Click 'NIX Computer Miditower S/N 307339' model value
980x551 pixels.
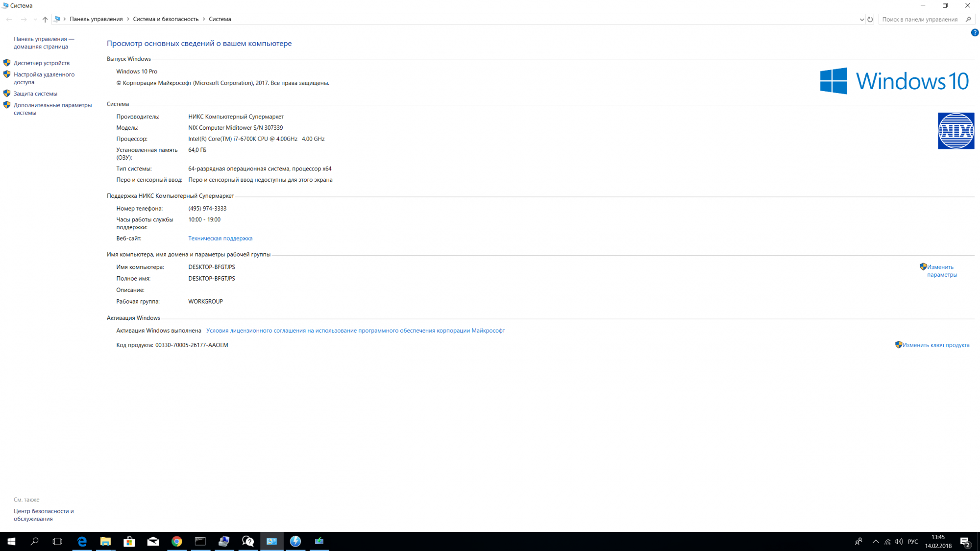coord(236,128)
